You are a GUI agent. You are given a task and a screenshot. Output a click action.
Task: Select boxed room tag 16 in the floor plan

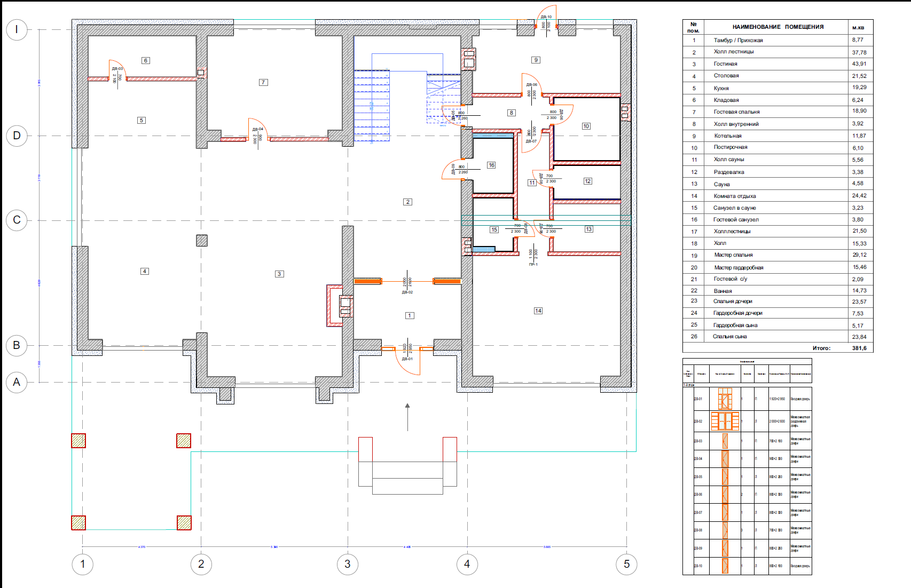491,165
